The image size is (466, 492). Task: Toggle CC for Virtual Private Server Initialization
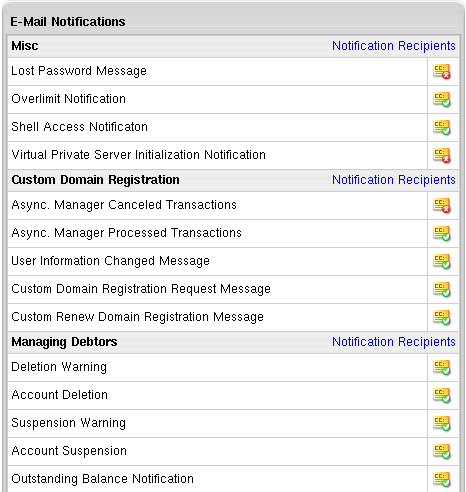click(x=442, y=155)
